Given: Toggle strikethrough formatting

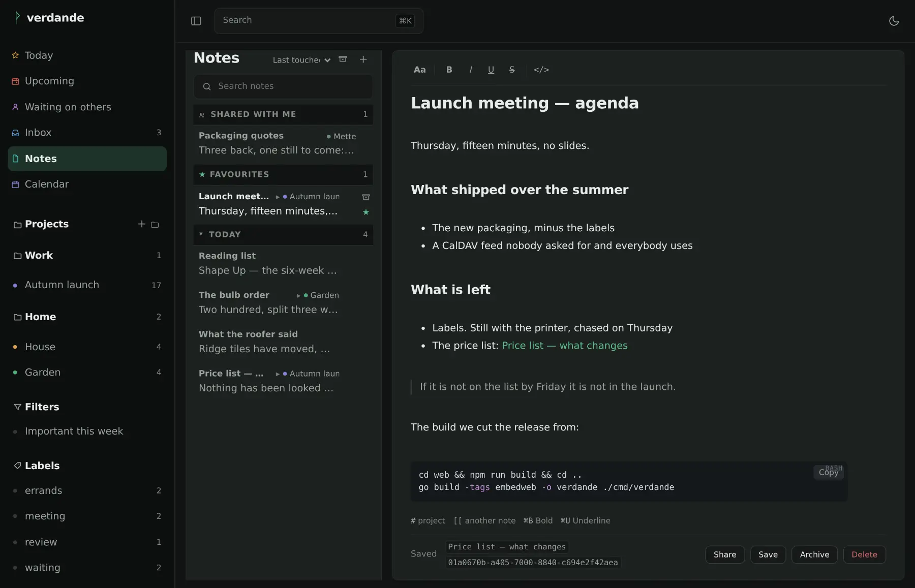Looking at the screenshot, I should tap(512, 70).
